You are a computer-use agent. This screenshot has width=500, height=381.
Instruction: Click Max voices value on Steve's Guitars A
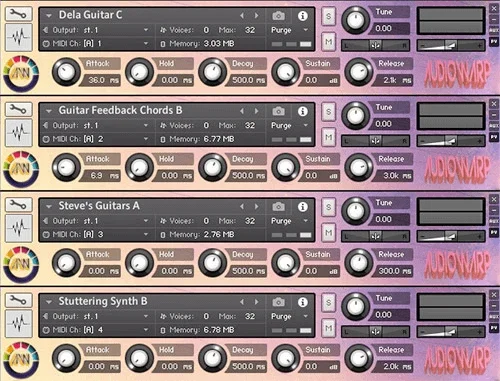pyautogui.click(x=250, y=221)
